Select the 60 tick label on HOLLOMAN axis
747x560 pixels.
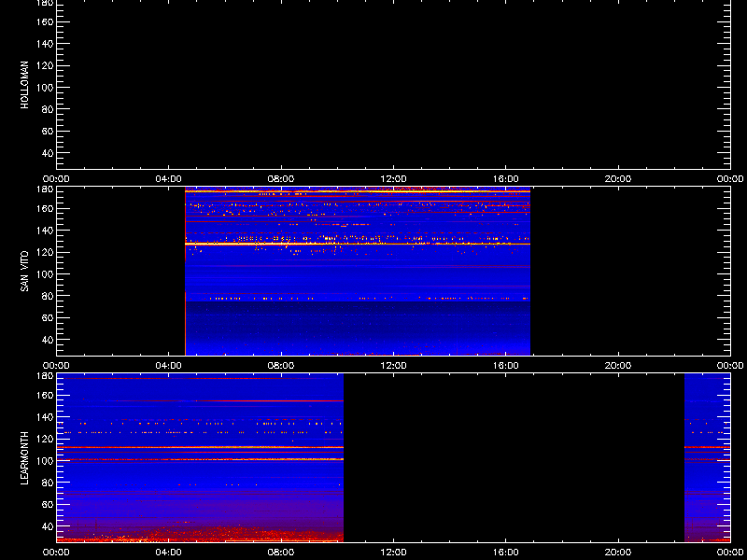pyautogui.click(x=48, y=131)
